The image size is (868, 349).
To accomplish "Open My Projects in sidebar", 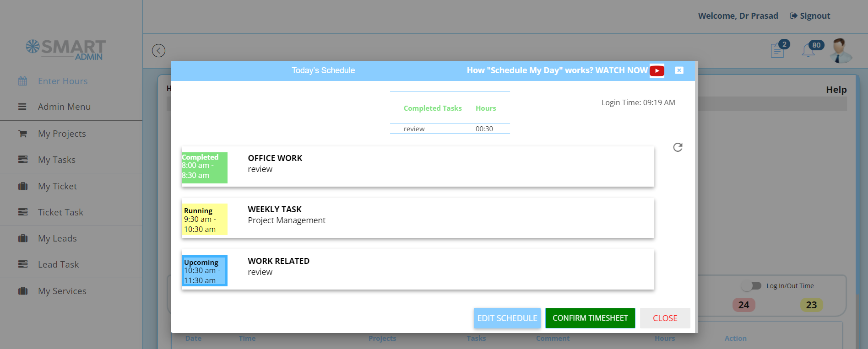I will (x=62, y=134).
